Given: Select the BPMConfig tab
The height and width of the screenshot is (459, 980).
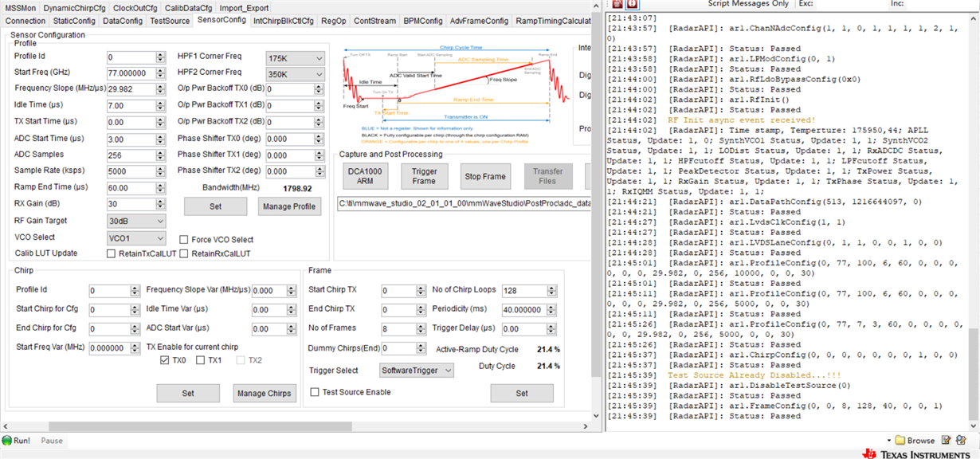Looking at the screenshot, I should [422, 21].
